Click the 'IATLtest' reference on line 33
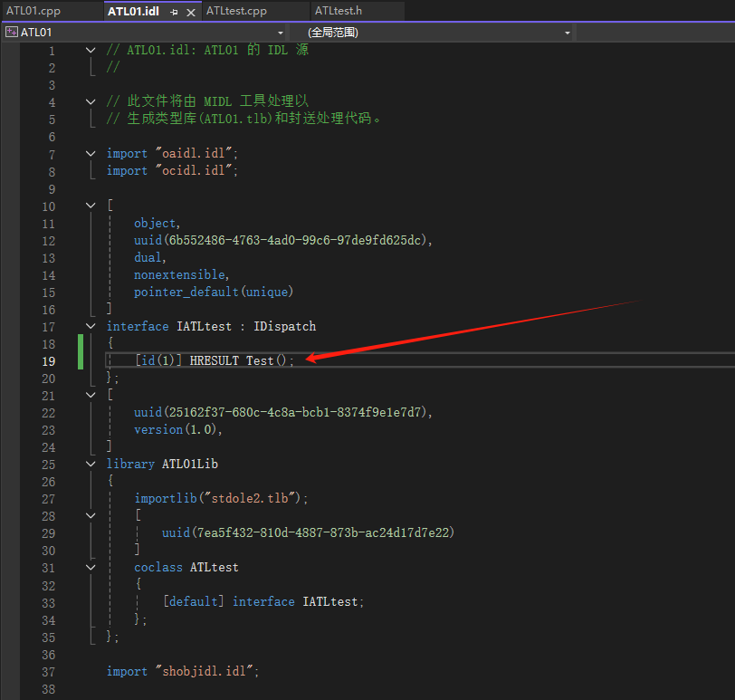Screen dimensions: 735x700 (x=330, y=601)
